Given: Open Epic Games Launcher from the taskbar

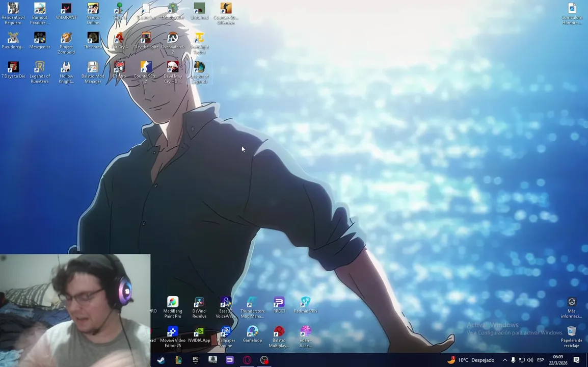Looking at the screenshot, I should click(196, 360).
